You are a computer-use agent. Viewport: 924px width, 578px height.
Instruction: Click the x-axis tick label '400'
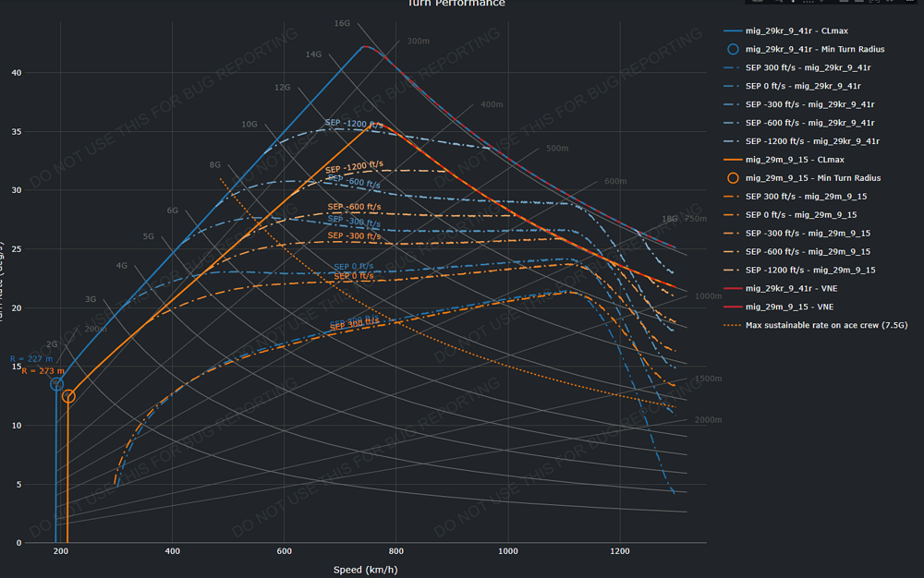click(x=172, y=551)
